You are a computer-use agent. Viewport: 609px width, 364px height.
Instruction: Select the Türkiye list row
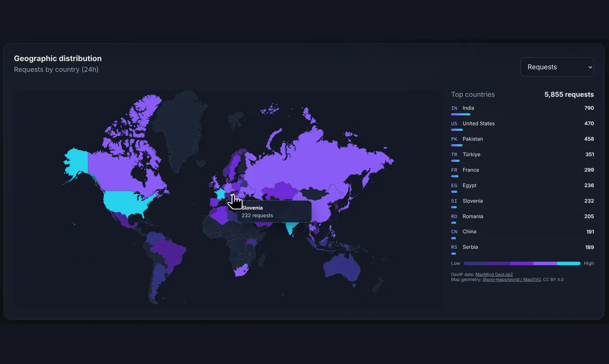[522, 157]
